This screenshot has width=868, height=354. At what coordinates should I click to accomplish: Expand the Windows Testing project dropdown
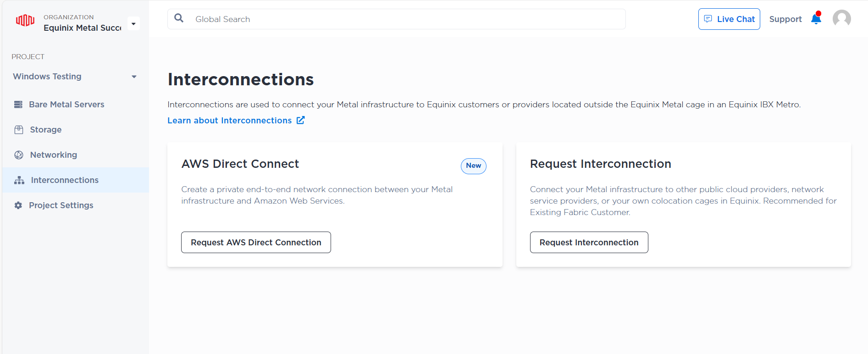tap(134, 77)
